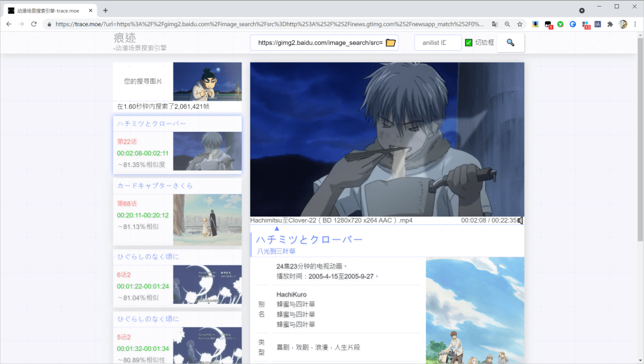Click the site info lock icon
644x364 pixels.
tap(49, 24)
